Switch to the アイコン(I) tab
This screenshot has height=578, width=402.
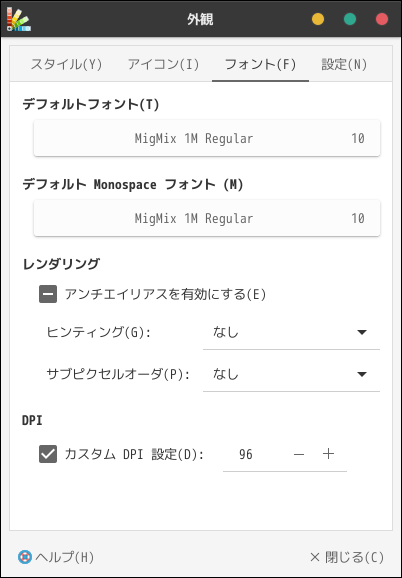[x=163, y=65]
